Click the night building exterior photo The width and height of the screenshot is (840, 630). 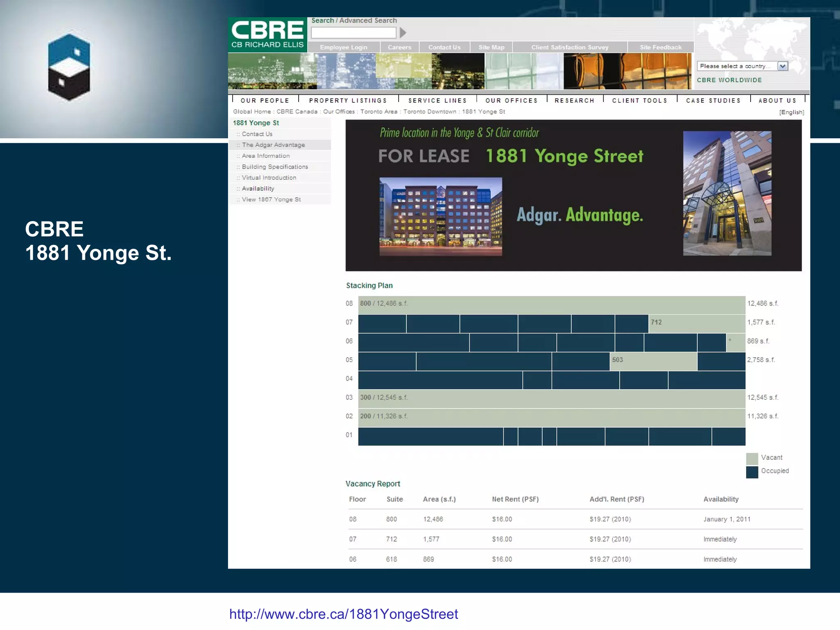pos(441,217)
